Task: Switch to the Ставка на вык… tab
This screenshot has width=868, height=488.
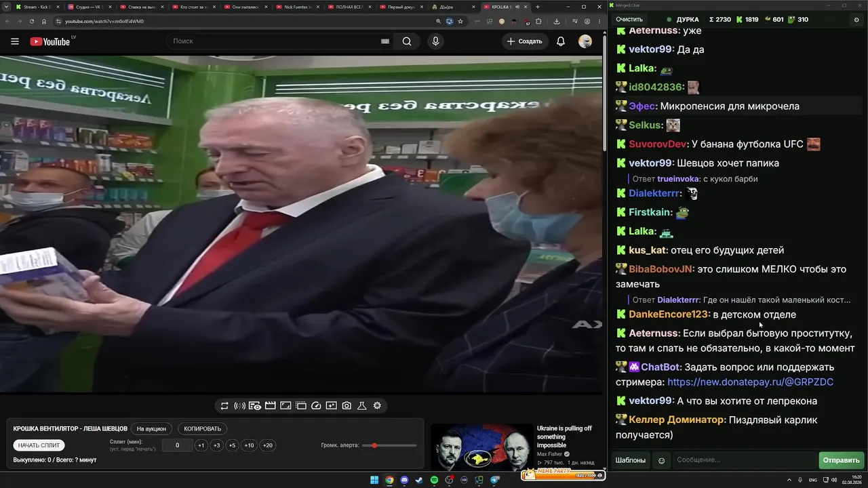Action: [x=141, y=7]
